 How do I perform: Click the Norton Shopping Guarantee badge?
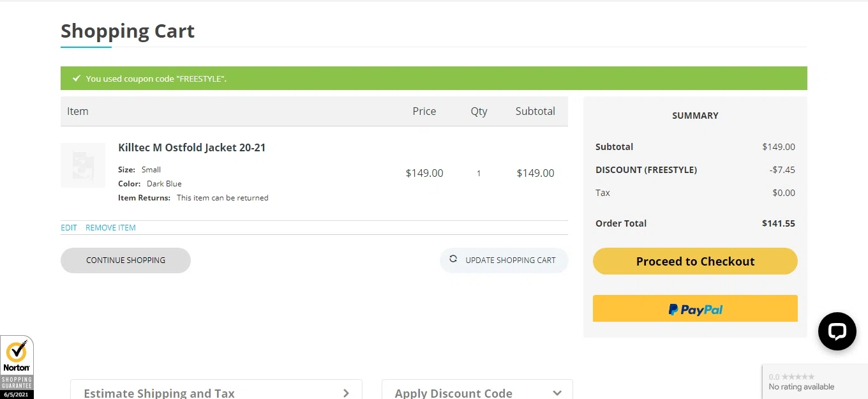[17, 367]
